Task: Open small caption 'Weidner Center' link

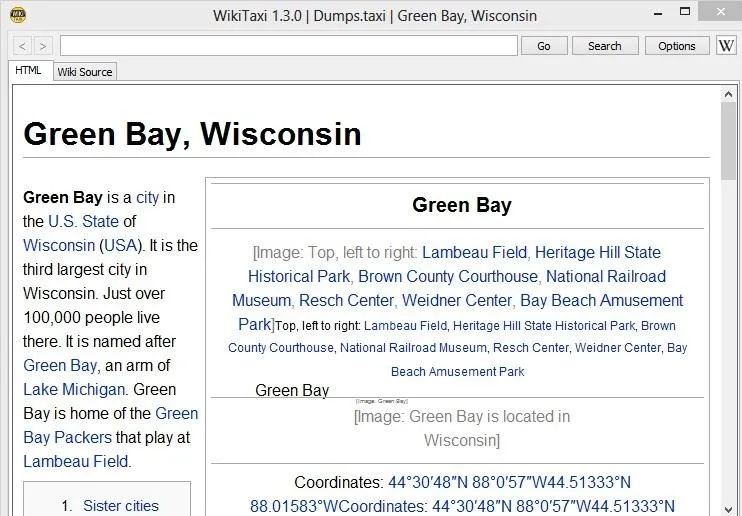Action: coord(618,348)
